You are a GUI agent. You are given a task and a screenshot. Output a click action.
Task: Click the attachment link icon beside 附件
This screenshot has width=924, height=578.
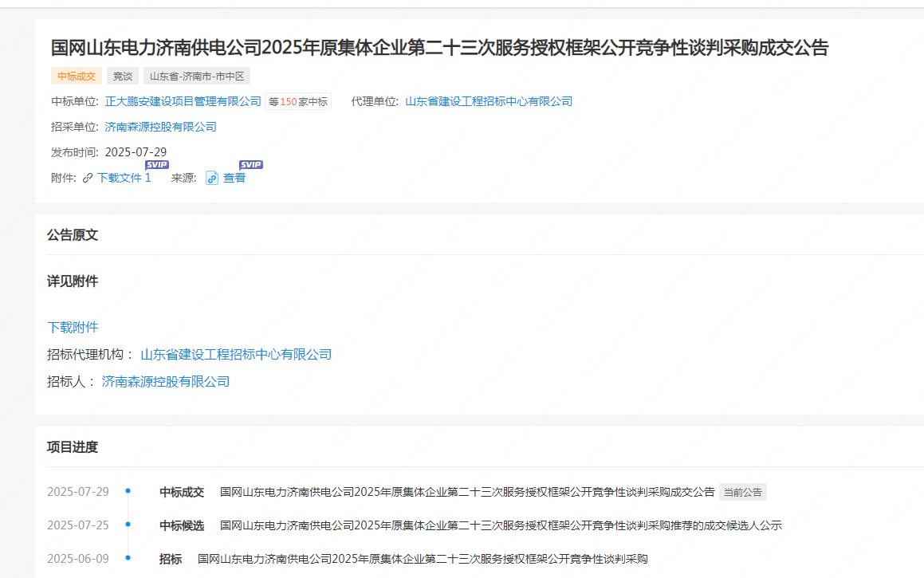pyautogui.click(x=88, y=178)
